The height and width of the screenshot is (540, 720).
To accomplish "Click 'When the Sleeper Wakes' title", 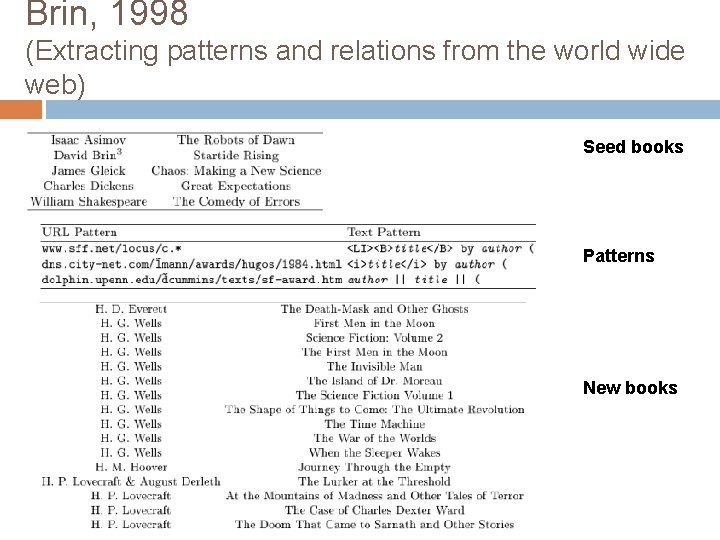I will tap(375, 453).
